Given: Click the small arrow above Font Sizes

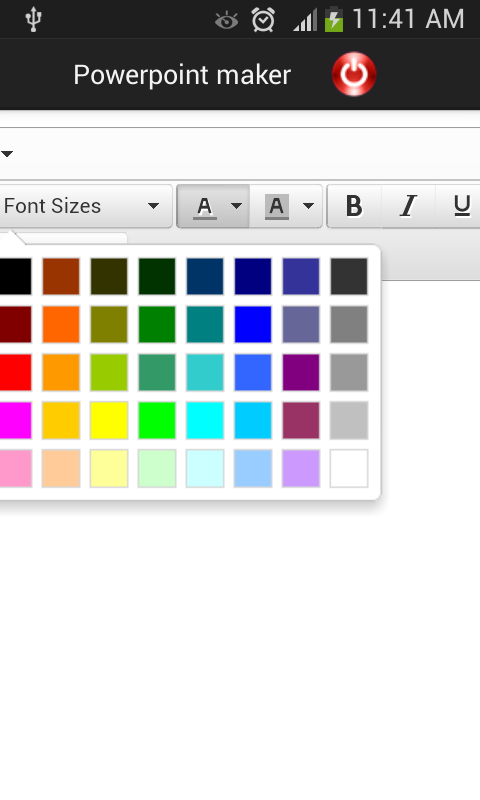Looking at the screenshot, I should coord(7,154).
